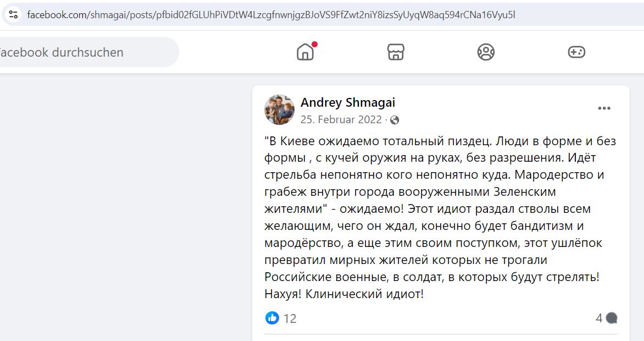View site information icon in address bar

click(13, 15)
